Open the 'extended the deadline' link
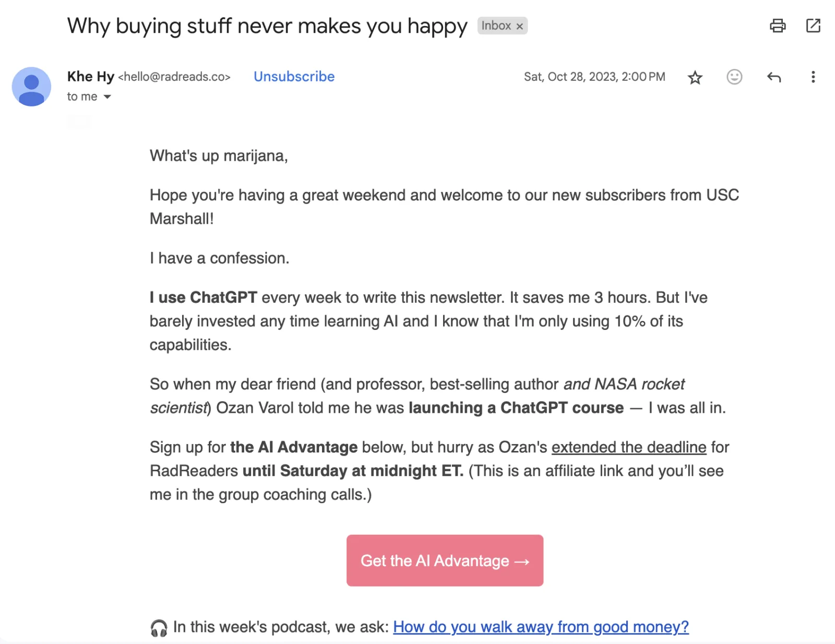 (x=629, y=447)
